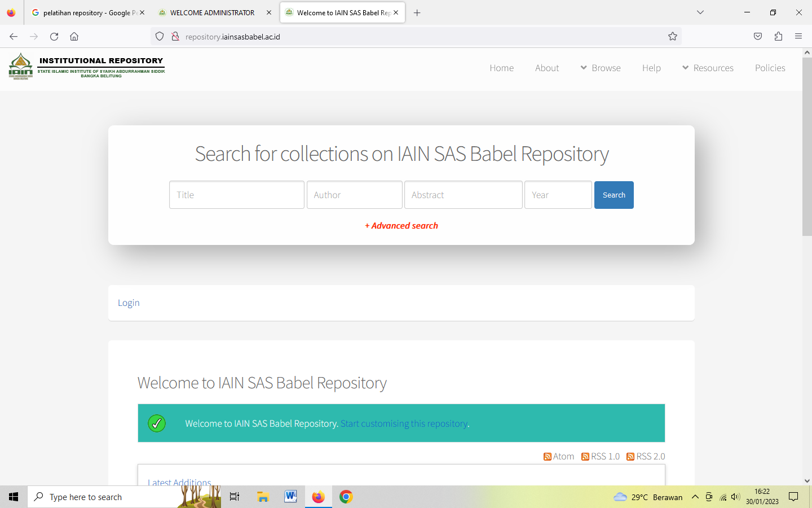Focus the Author search field
812x508 pixels.
355,195
